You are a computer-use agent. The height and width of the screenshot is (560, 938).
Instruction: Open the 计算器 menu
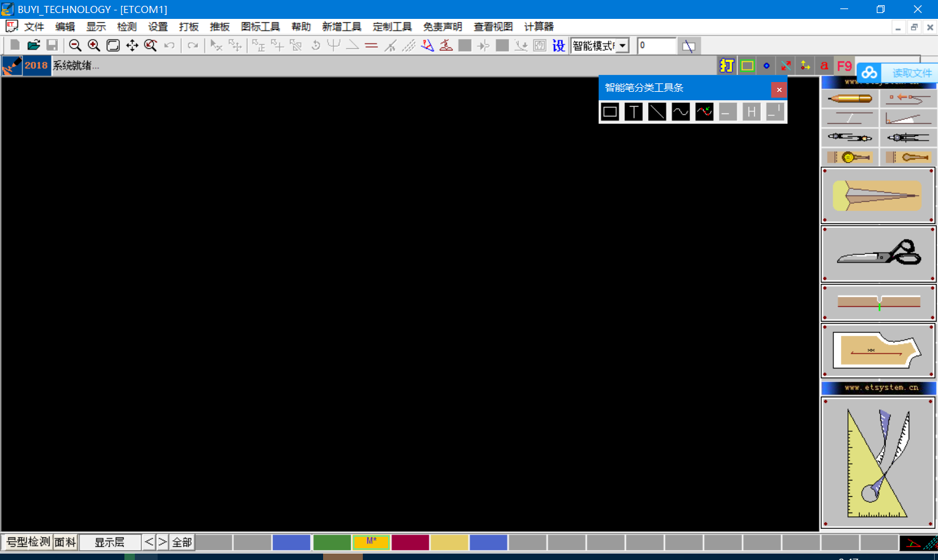539,27
